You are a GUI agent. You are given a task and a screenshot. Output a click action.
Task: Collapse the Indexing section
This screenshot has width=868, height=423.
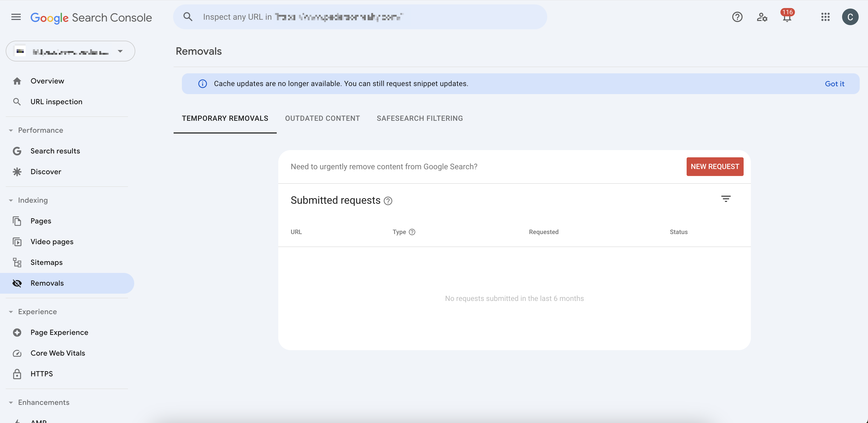(x=11, y=201)
